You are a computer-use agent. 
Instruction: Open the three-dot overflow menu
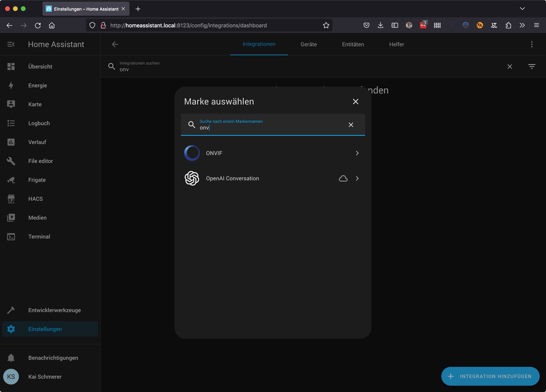[532, 44]
